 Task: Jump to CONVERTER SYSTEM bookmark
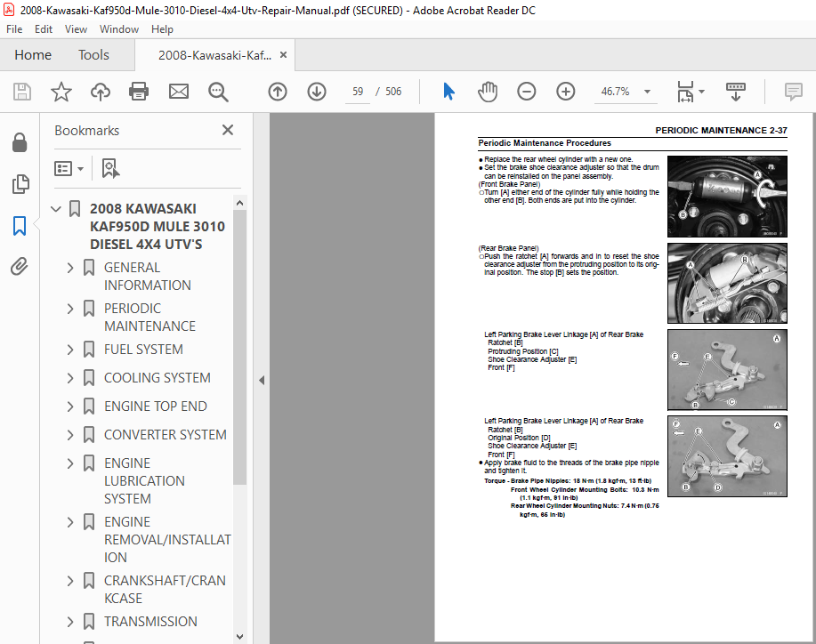coord(165,435)
